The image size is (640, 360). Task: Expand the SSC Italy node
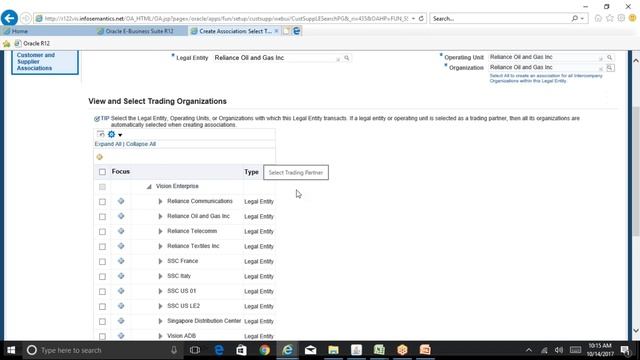[160, 276]
